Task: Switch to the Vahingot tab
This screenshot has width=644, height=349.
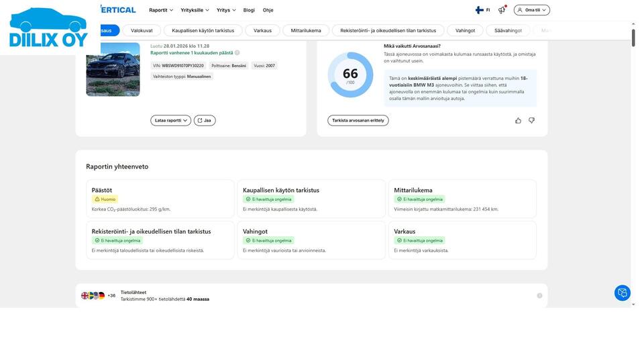Action: pos(465,30)
